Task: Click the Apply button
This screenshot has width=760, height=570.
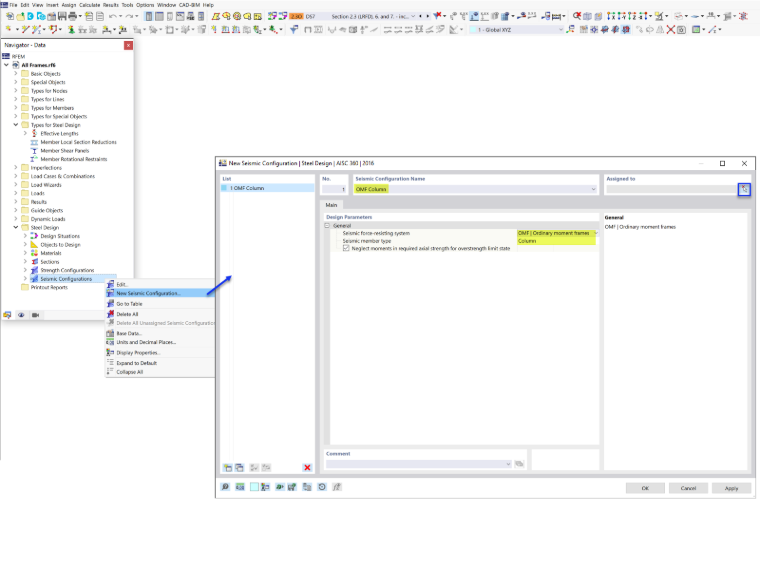Action: (731, 488)
